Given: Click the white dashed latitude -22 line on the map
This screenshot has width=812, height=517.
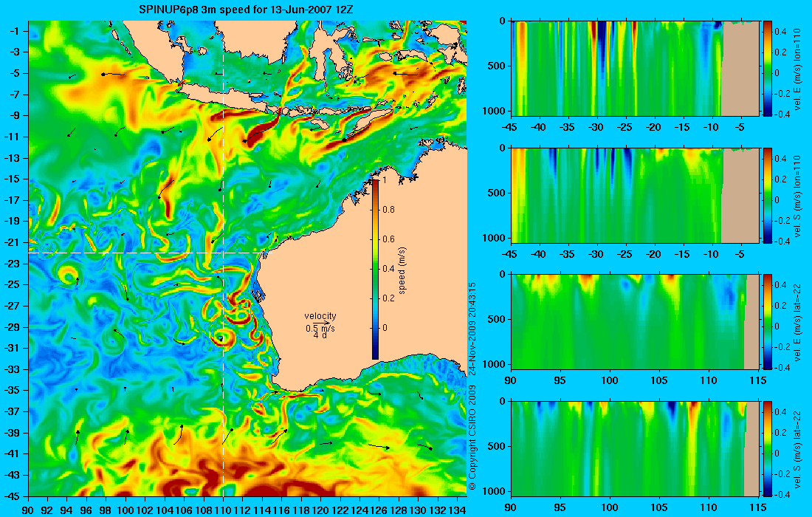Looking at the screenshot, I should (147, 253).
